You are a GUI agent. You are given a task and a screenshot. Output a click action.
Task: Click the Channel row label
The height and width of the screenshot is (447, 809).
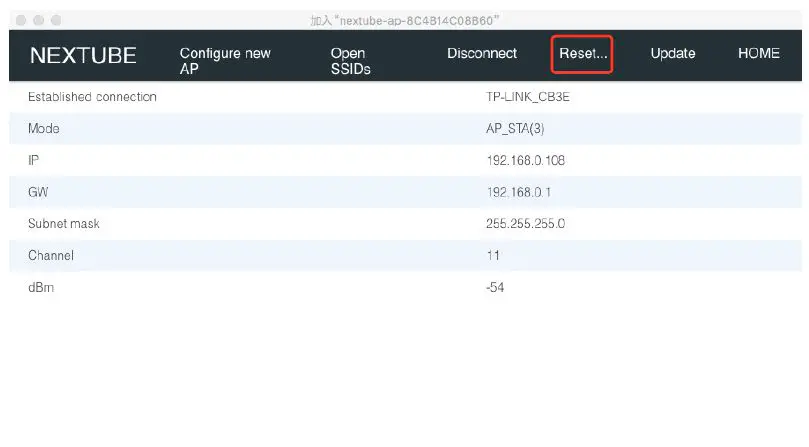pyautogui.click(x=51, y=256)
